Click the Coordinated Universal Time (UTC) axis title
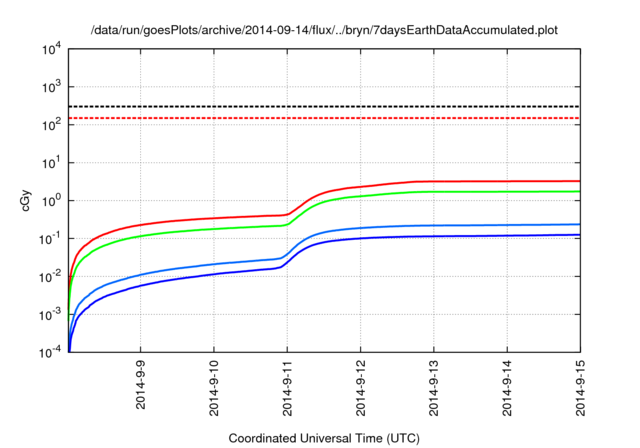This screenshot has height=448, width=640. pos(324,439)
